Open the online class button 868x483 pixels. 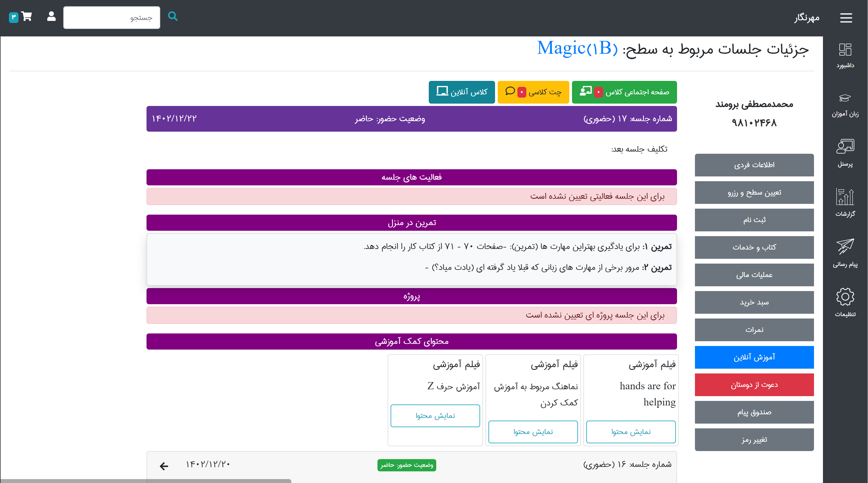(461, 92)
